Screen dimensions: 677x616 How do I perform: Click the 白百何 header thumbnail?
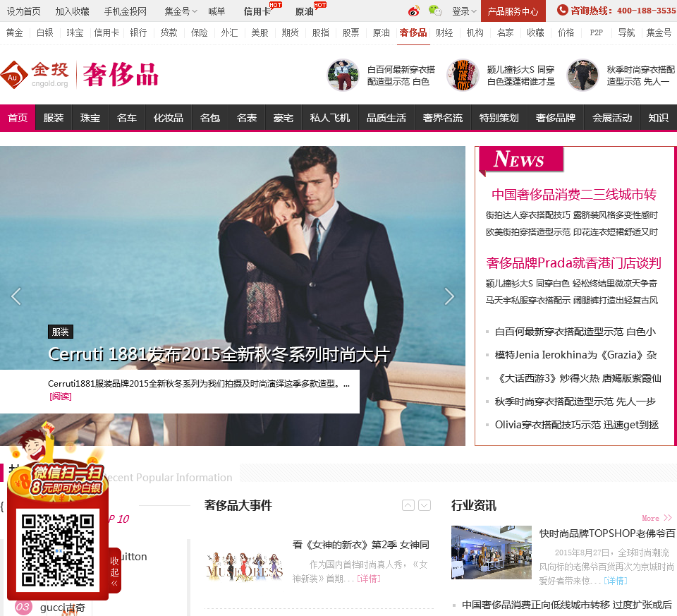click(x=343, y=76)
